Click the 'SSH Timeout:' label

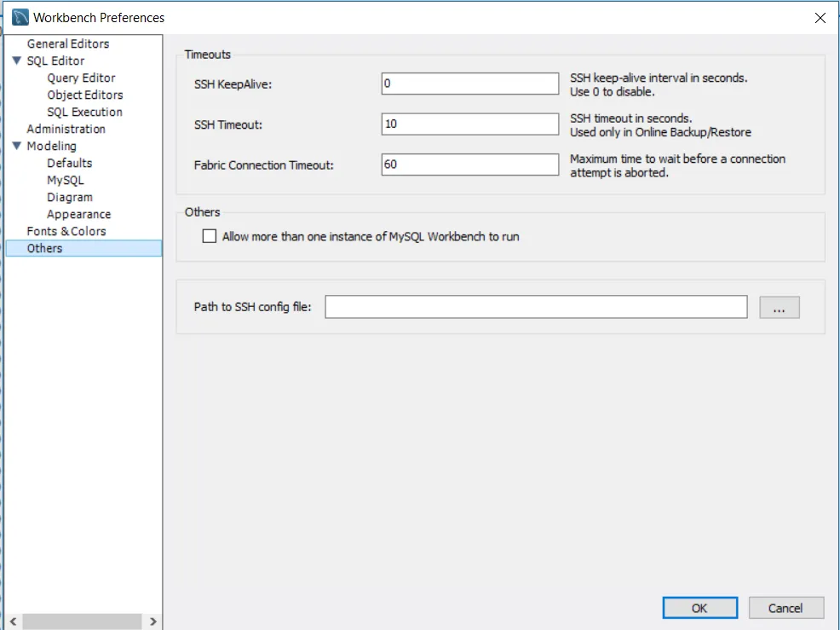pyautogui.click(x=228, y=125)
